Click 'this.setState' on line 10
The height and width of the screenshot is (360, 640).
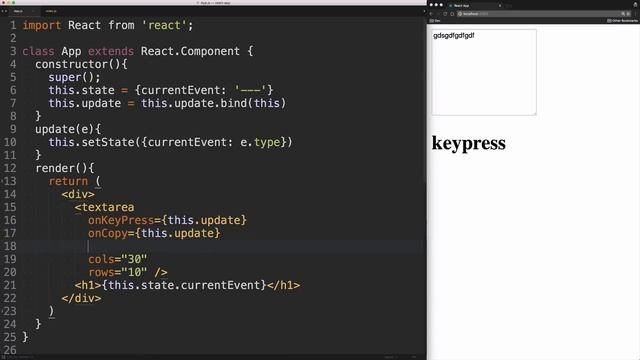(91, 142)
